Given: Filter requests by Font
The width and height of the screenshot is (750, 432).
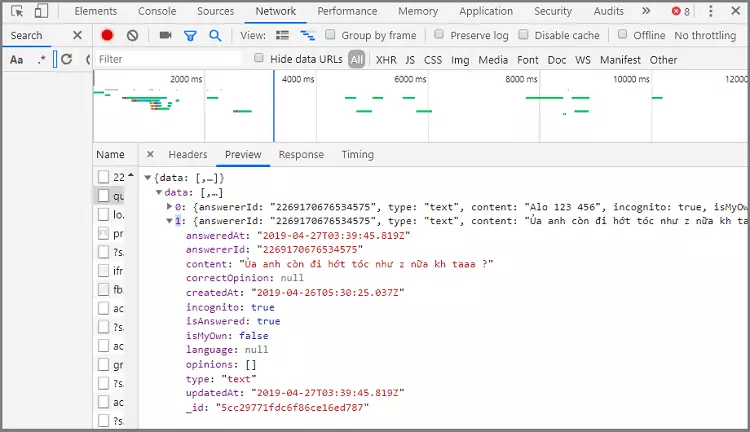Looking at the screenshot, I should click(528, 60).
